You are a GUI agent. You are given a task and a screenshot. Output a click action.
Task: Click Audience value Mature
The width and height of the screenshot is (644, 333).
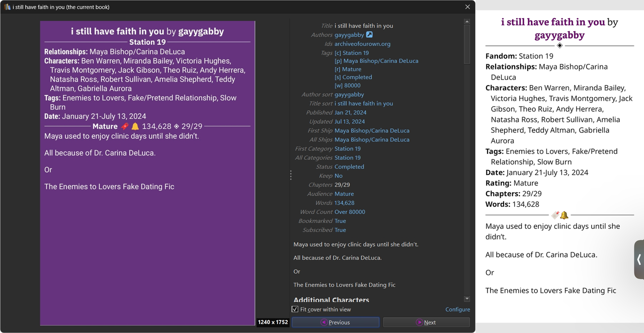(344, 194)
